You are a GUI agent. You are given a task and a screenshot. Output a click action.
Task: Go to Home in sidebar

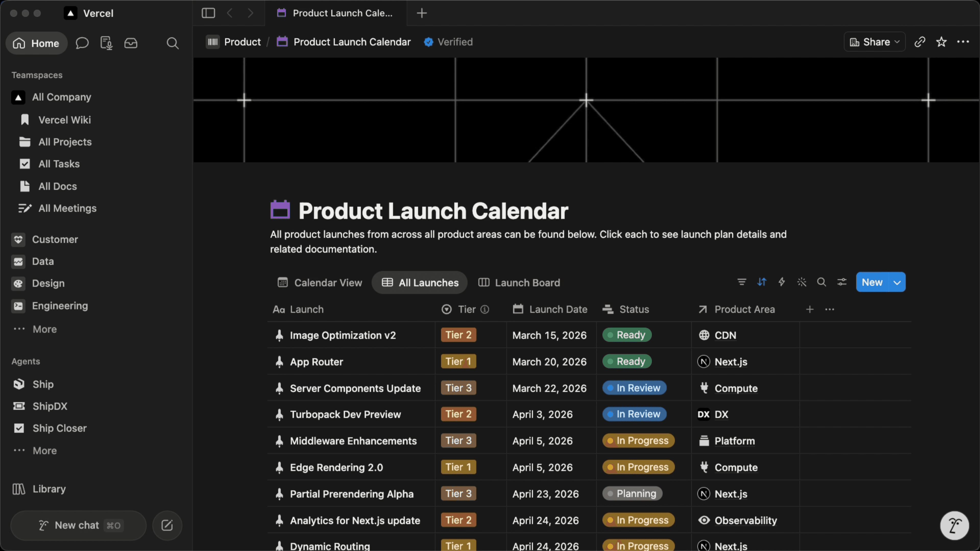(37, 43)
